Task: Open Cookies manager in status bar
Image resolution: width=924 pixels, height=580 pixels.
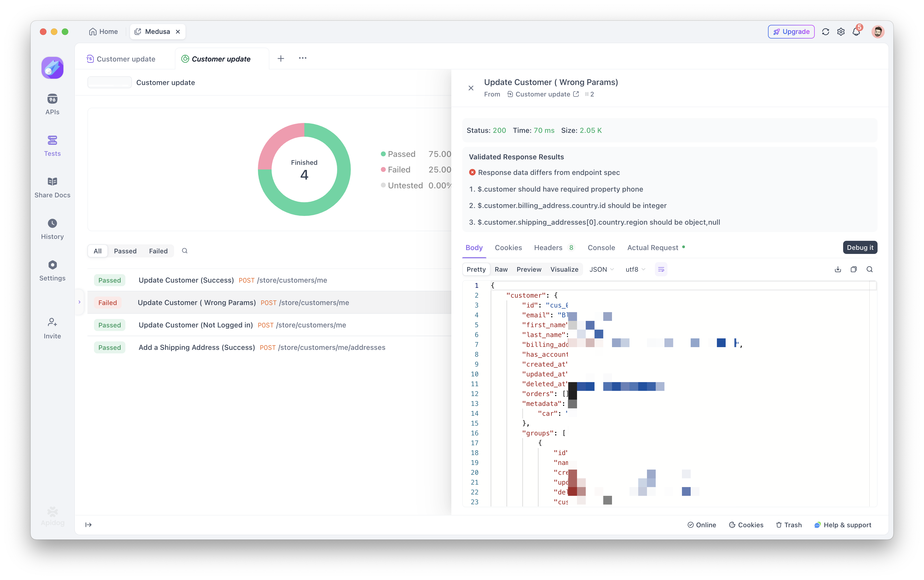Action: [746, 525]
